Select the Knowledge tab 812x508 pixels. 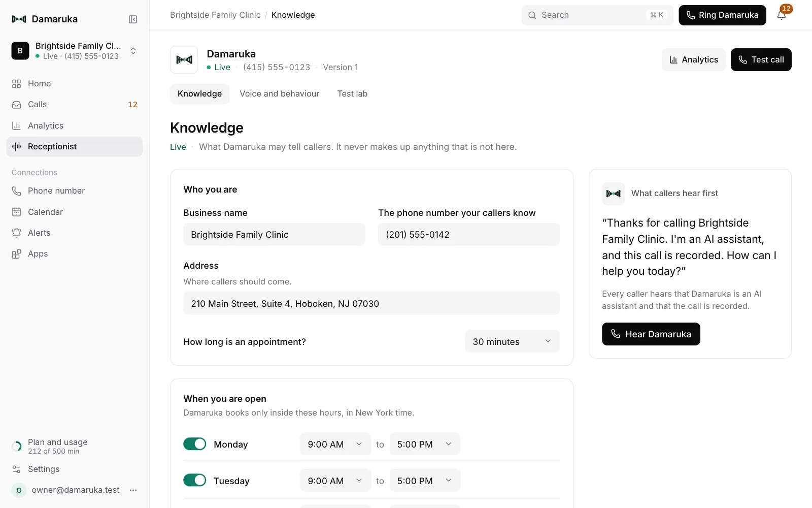[x=200, y=94]
